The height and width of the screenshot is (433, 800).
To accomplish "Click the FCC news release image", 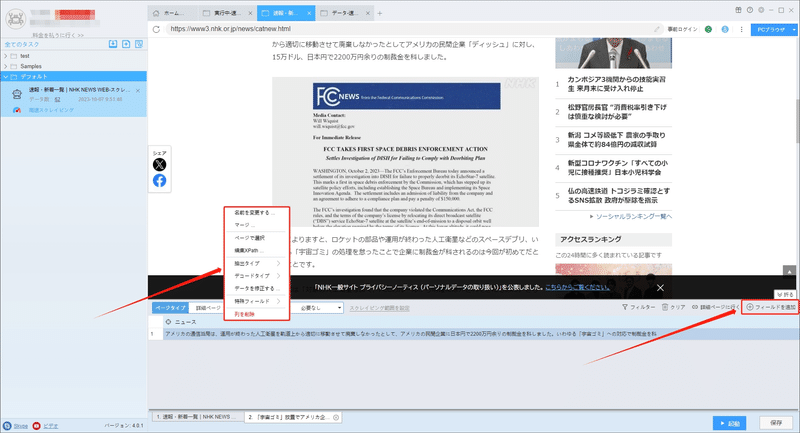I will point(405,152).
